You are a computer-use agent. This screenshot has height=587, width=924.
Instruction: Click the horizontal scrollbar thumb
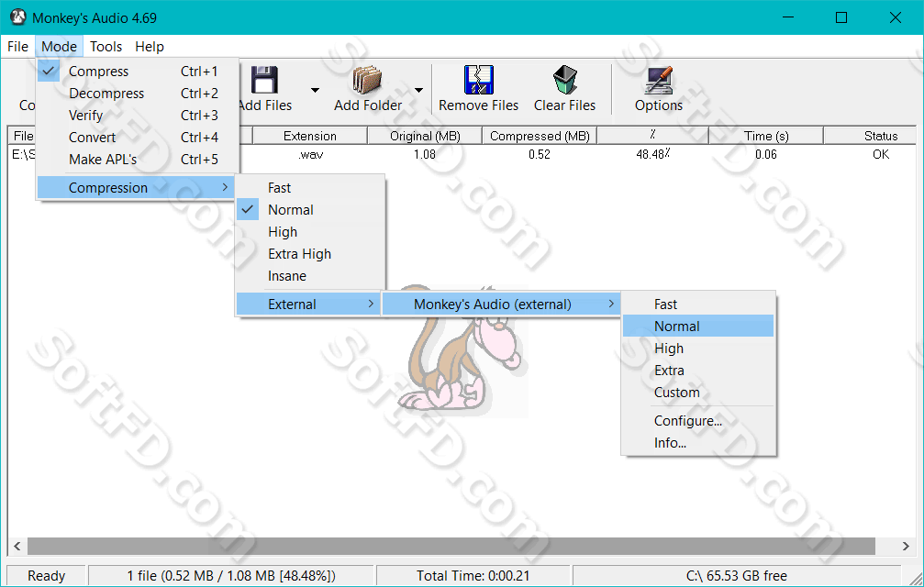[x=451, y=547]
